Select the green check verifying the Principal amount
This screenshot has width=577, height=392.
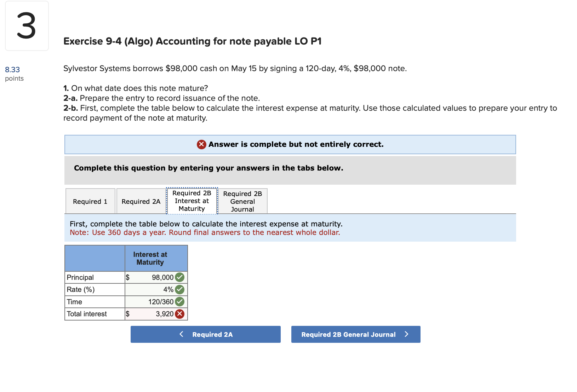(180, 277)
